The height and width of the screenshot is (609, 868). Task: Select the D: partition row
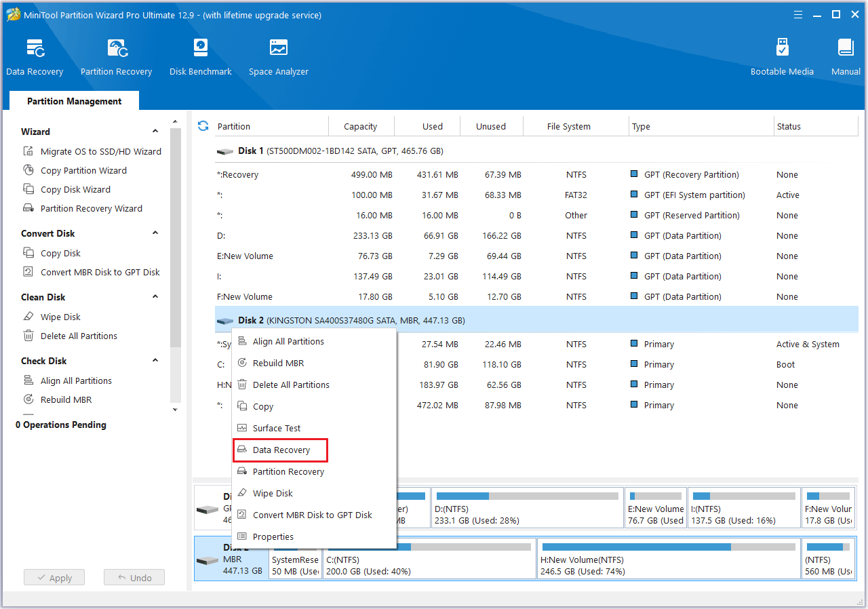click(x=536, y=236)
